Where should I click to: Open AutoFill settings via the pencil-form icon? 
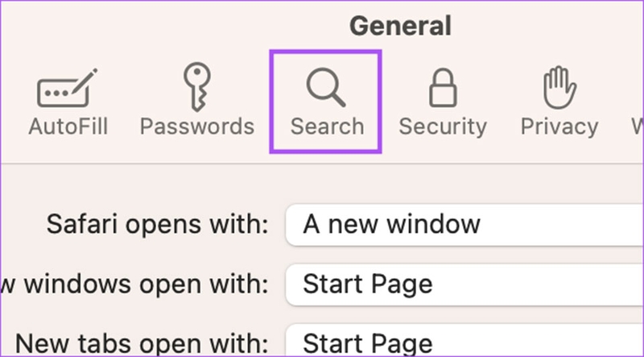(68, 88)
